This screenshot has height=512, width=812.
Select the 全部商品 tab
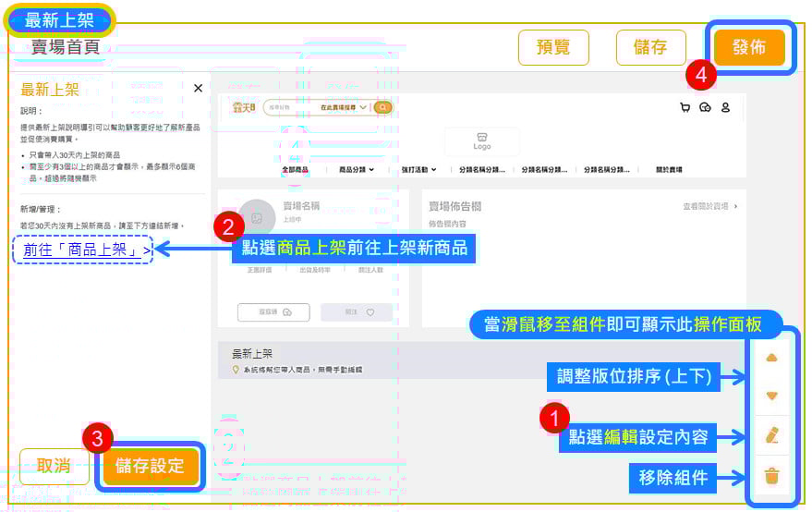296,170
